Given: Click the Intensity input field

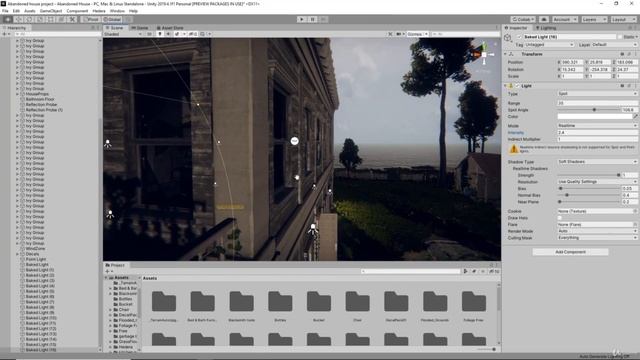Looking at the screenshot, I should (597, 133).
